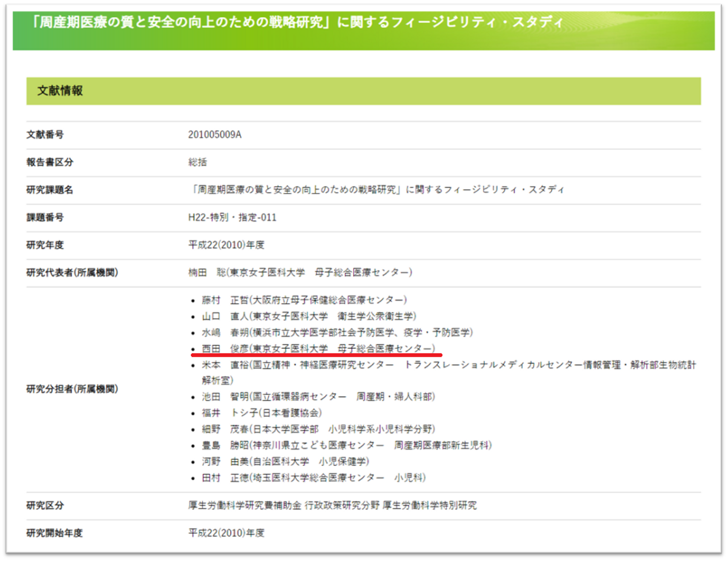
Task: Select list entry 田村 正徳
Action: click(314, 478)
